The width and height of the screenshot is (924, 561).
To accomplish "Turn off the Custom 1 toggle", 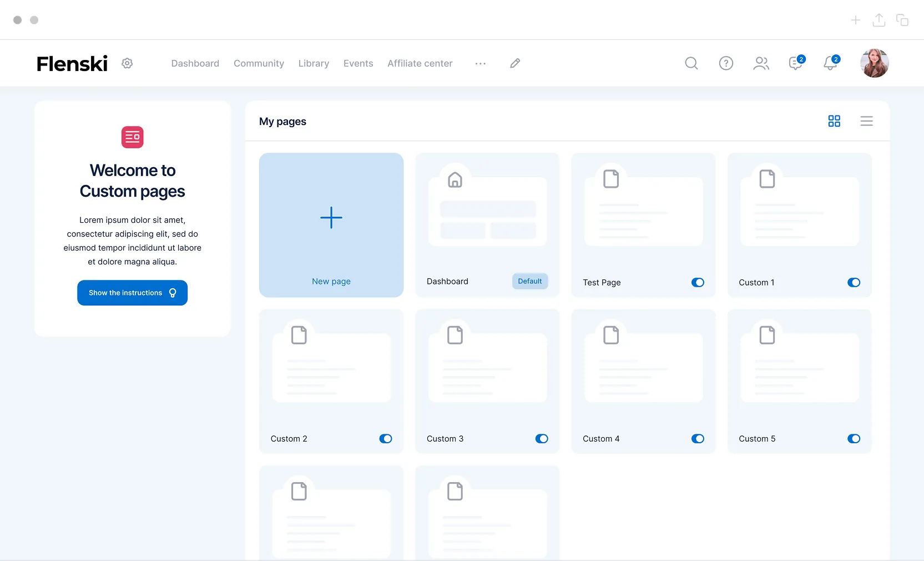I will point(854,283).
